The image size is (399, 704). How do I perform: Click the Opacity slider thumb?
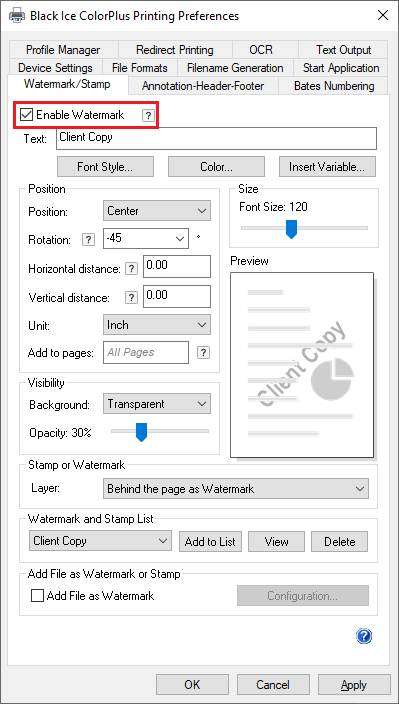click(x=141, y=432)
